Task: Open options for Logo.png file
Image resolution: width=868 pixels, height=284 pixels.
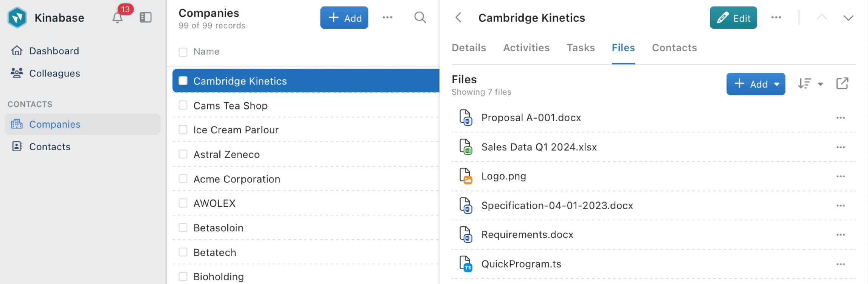Action: click(840, 176)
